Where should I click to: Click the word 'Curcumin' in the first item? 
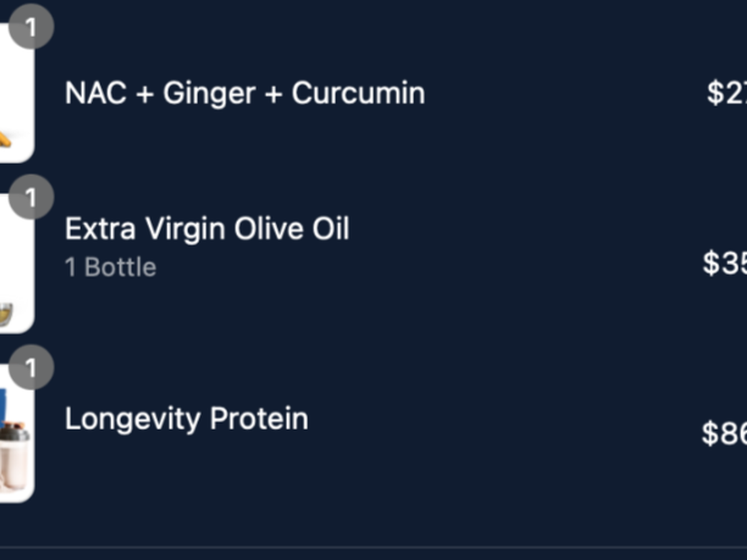coord(358,93)
